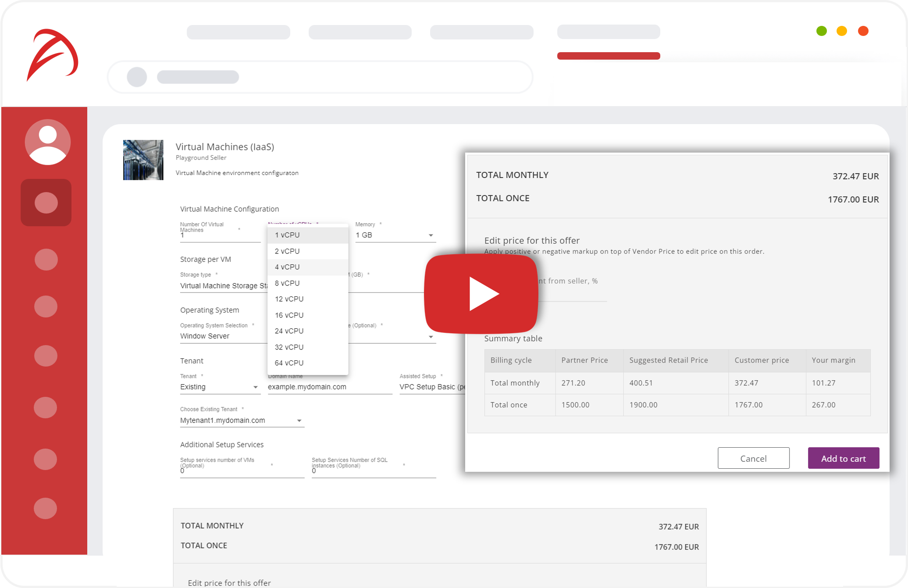Image resolution: width=908 pixels, height=588 pixels.
Task: Select 32 vCPU in the dropdown
Action: click(308, 347)
